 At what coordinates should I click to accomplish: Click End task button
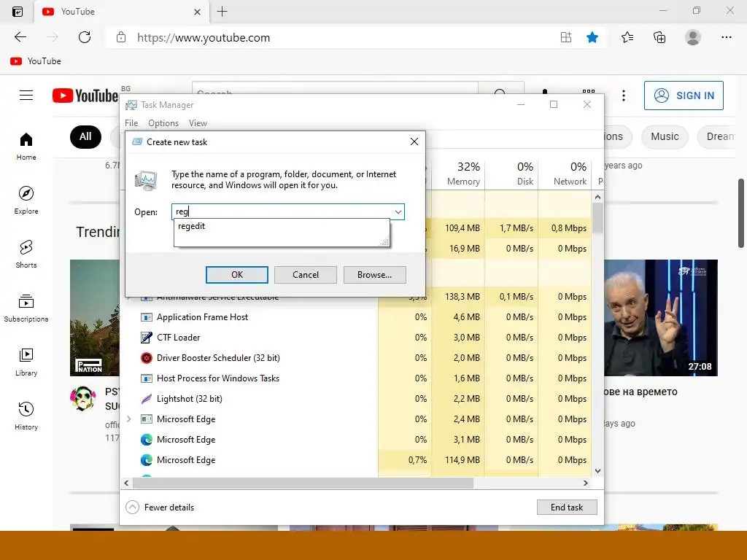(x=566, y=507)
